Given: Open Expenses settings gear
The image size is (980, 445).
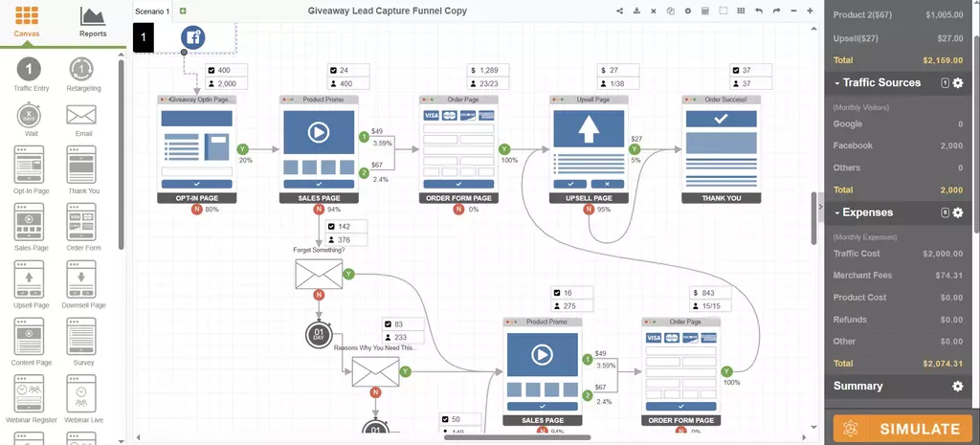Looking at the screenshot, I should [x=957, y=213].
